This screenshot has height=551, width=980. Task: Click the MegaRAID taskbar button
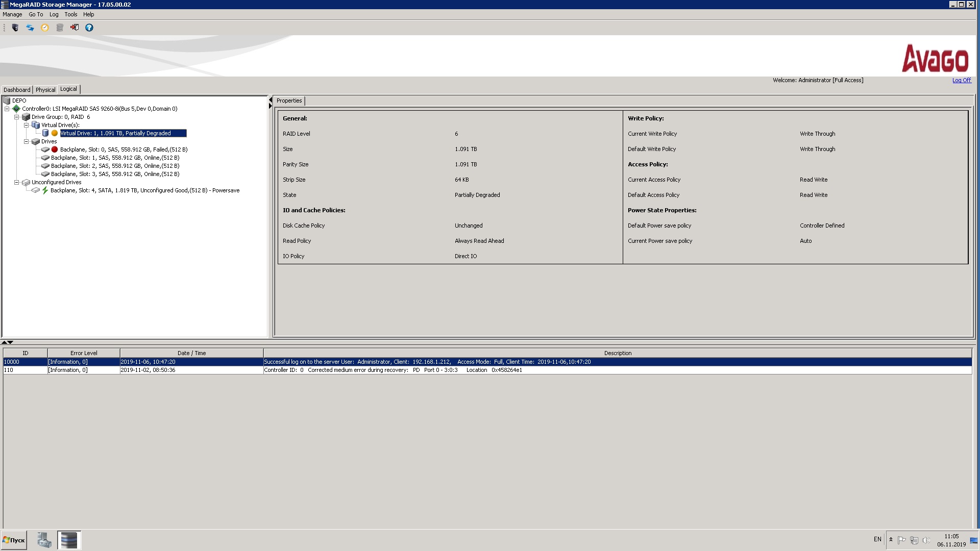click(x=69, y=540)
